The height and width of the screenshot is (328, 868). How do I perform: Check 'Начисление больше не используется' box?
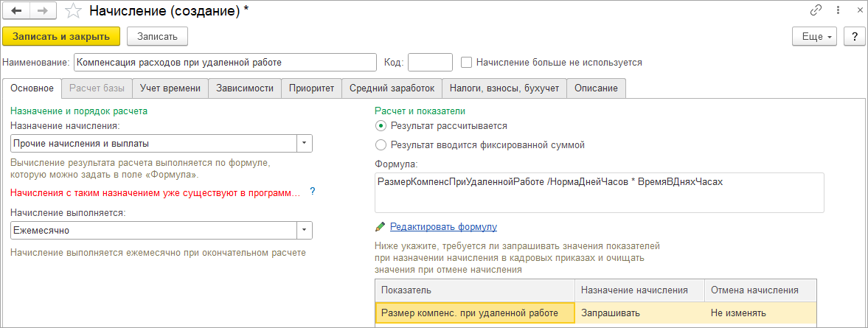coord(466,63)
